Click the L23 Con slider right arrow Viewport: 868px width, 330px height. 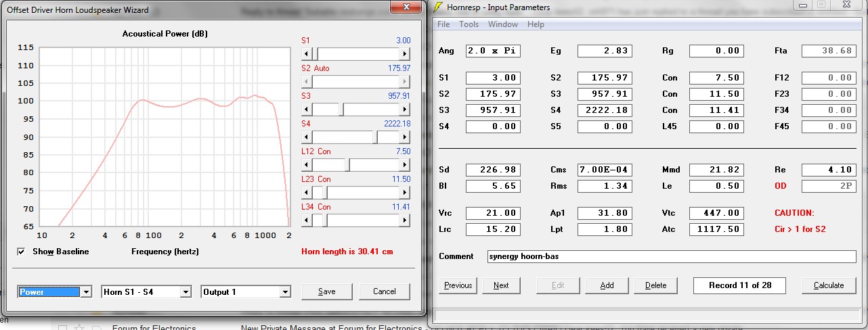(x=406, y=192)
